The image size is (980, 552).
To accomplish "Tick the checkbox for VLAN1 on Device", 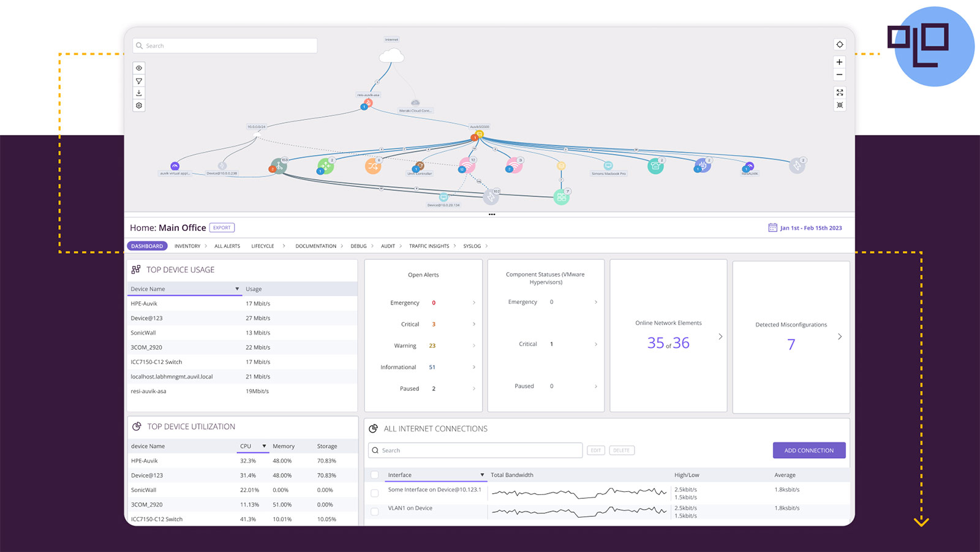I will 375,511.
